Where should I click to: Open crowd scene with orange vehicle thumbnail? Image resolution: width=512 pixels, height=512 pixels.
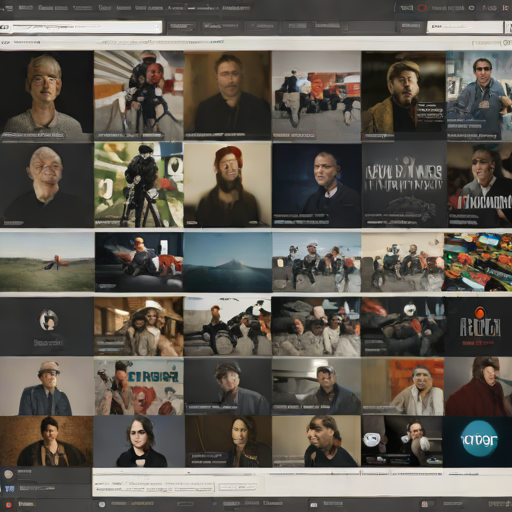316,96
